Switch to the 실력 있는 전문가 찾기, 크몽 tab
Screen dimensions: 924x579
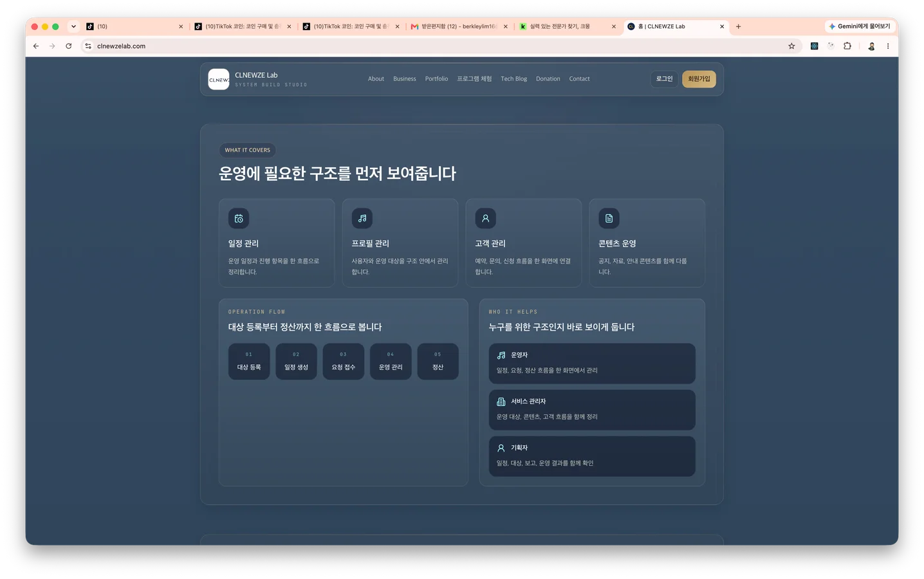point(568,26)
